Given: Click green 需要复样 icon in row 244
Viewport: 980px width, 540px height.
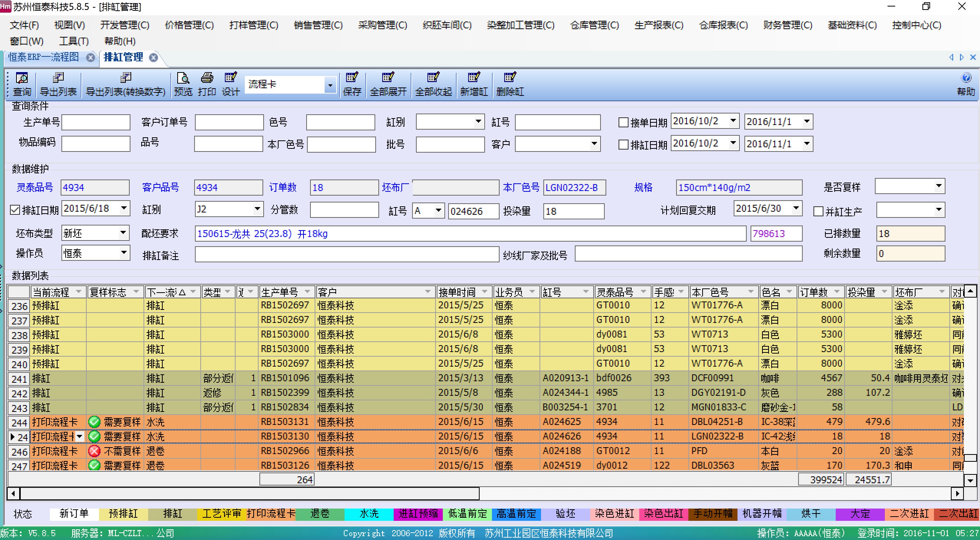Looking at the screenshot, I should point(94,422).
